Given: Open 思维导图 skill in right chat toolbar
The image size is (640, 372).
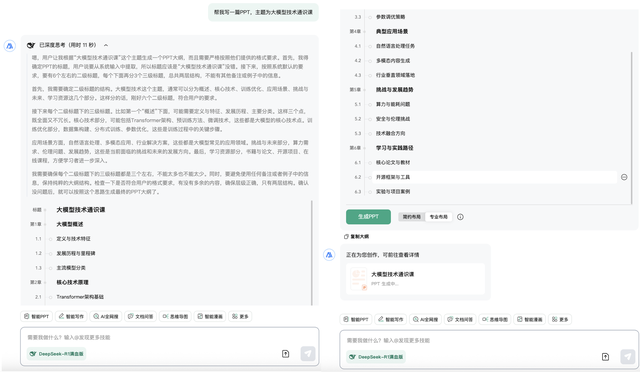Looking at the screenshot, I should click(x=495, y=319).
